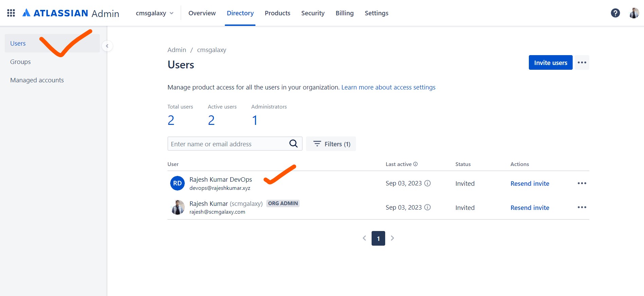
Task: Switch to the Security tab
Action: tap(313, 13)
